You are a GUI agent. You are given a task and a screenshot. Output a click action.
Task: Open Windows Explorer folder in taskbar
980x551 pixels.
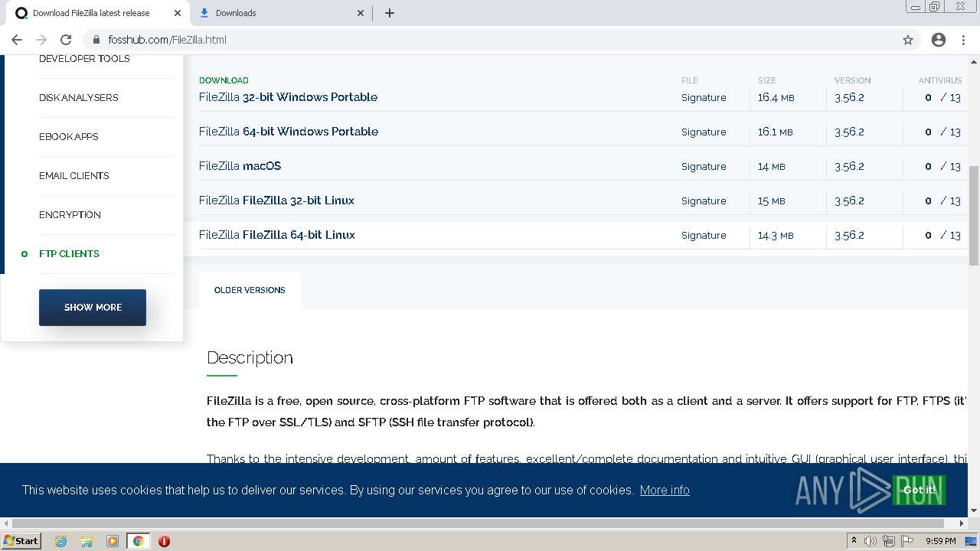pos(87,541)
